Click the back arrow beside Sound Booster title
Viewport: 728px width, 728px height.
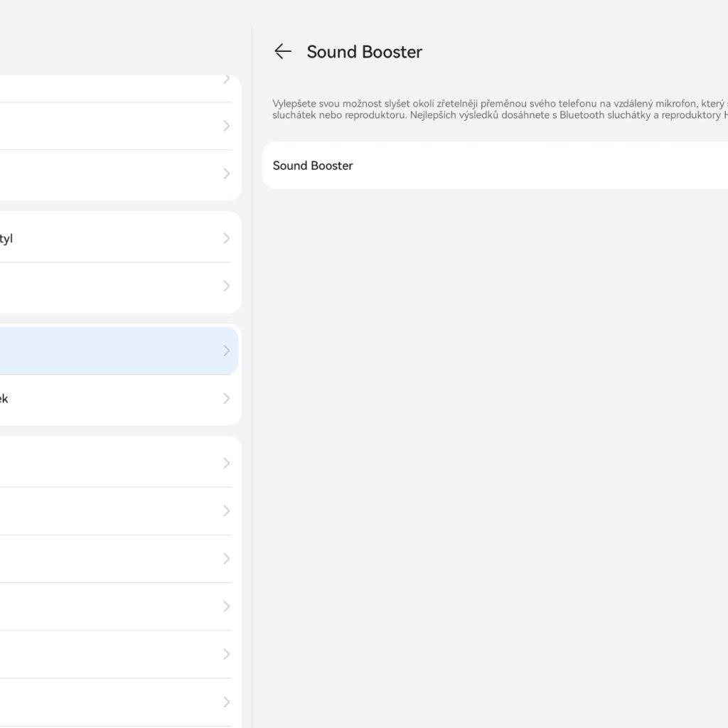point(283,51)
